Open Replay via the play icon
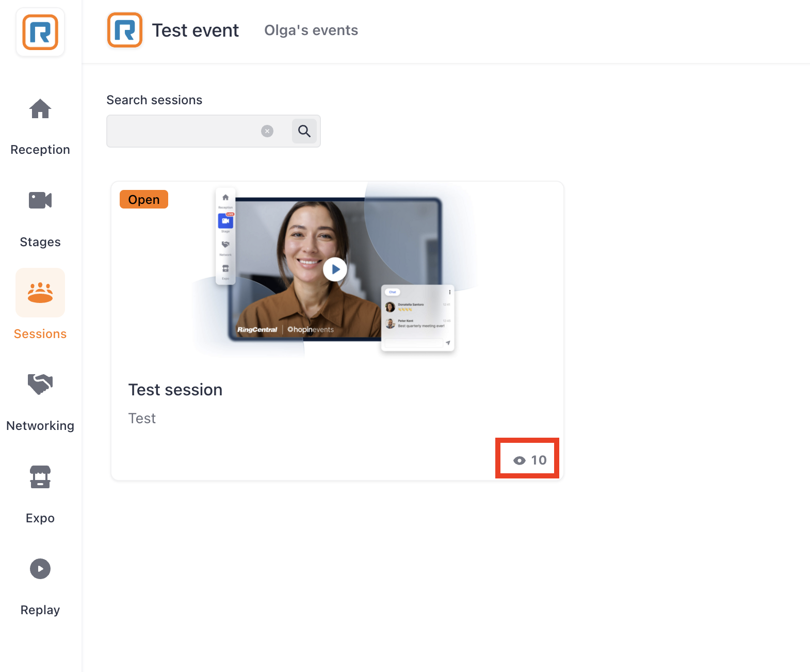The image size is (810, 672). click(x=40, y=569)
